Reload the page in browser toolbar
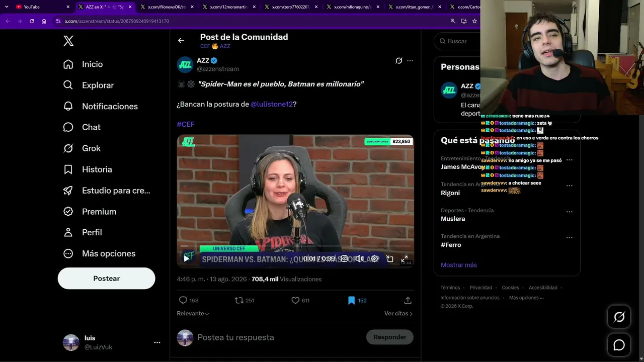Screen dimensions: 644x362 tap(32, 21)
